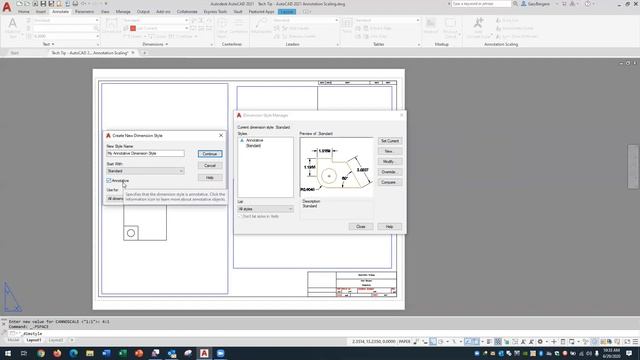Toggle Don't list styles in Xrefs checkbox

tap(240, 216)
